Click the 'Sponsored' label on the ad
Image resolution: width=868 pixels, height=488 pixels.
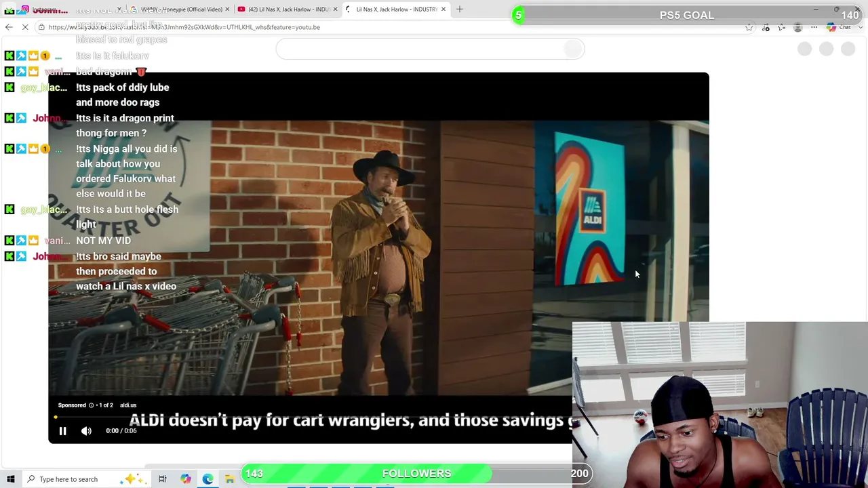(x=72, y=405)
